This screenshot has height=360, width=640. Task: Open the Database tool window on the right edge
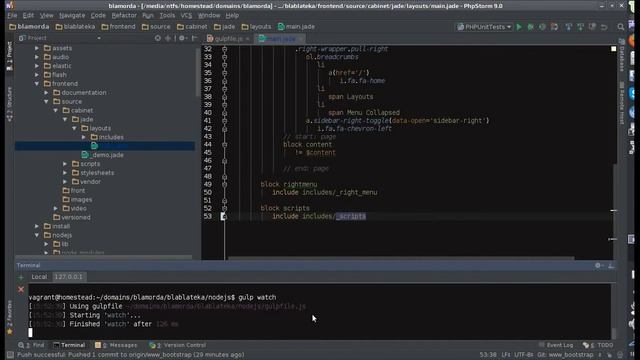point(621,55)
